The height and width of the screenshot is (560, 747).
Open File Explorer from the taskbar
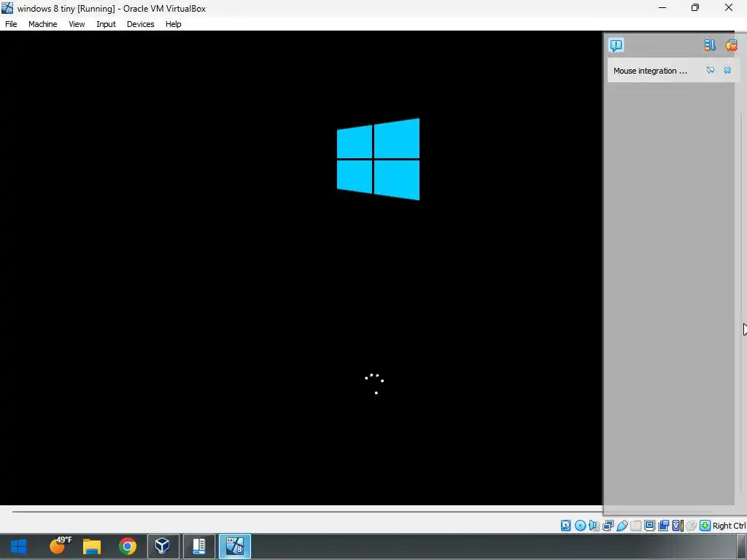[92, 546]
